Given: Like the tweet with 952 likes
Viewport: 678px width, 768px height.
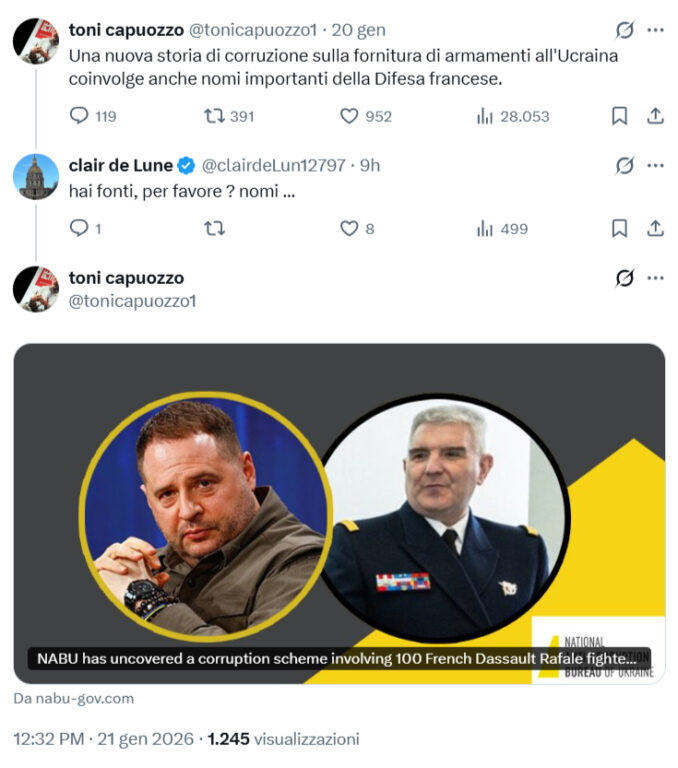Looking at the screenshot, I should click(x=349, y=116).
